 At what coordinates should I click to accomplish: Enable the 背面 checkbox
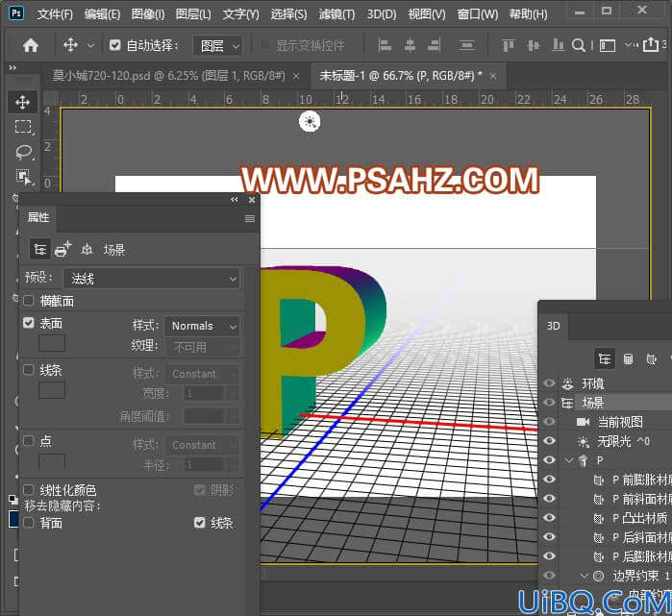coord(29,523)
